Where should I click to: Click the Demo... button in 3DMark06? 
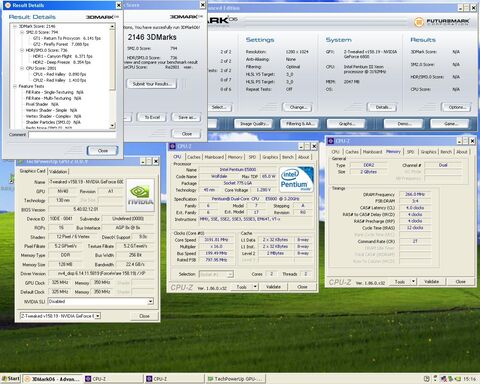(404, 124)
